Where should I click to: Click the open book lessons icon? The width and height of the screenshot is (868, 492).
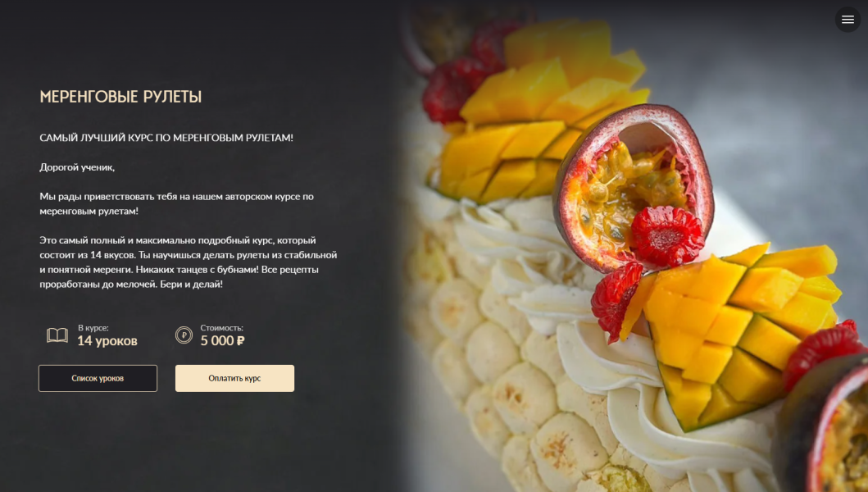click(57, 335)
